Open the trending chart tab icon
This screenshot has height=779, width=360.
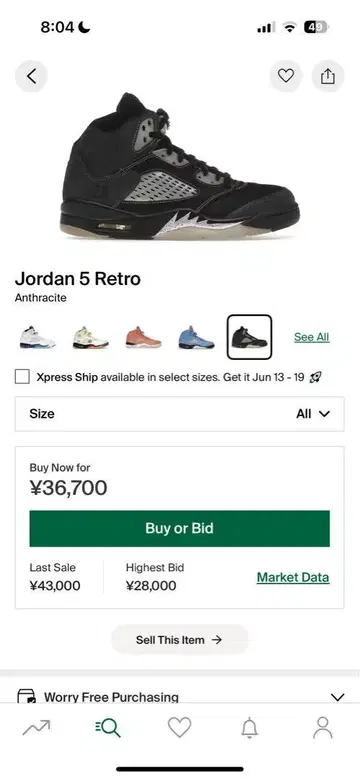tap(36, 728)
